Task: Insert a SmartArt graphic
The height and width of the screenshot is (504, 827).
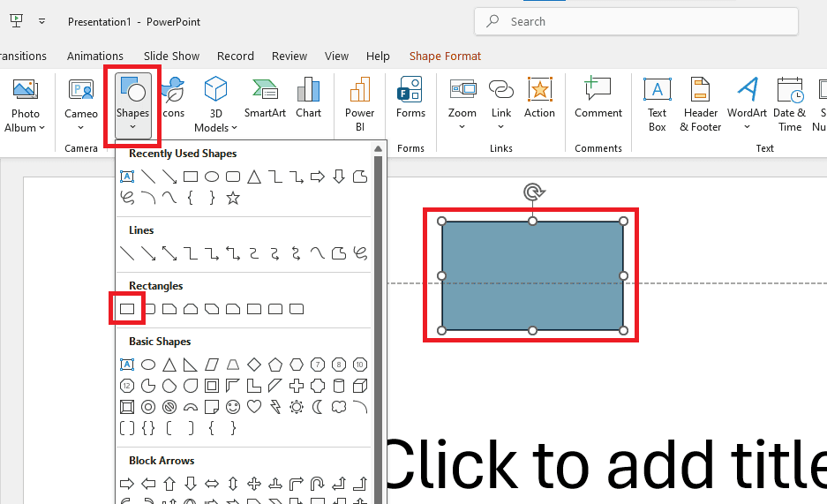Action: [x=265, y=98]
